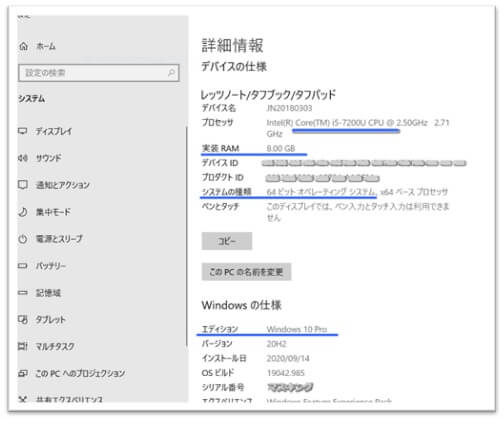Open the ディスプレイ settings section

point(54,131)
